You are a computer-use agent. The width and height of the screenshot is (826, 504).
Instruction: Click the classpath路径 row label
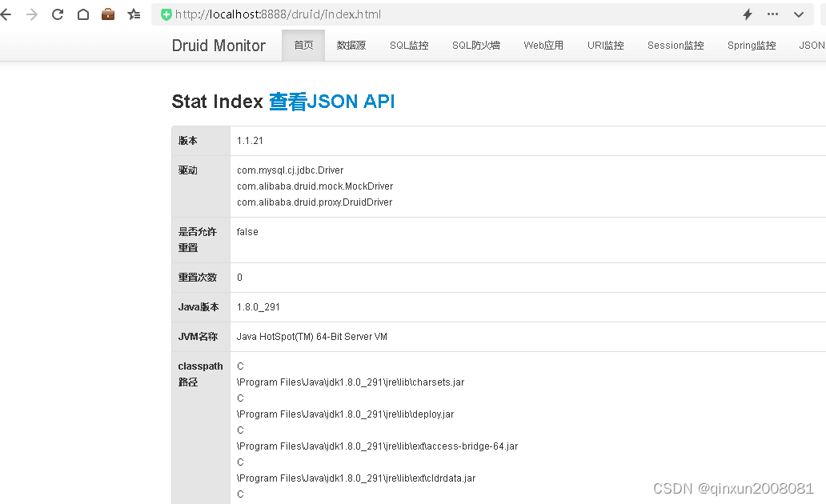pyautogui.click(x=201, y=374)
